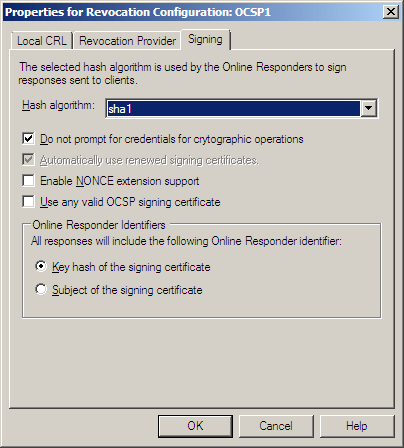Screen dimensions: 404x448
Task: Confirm settings with the OK button
Action: (195, 426)
